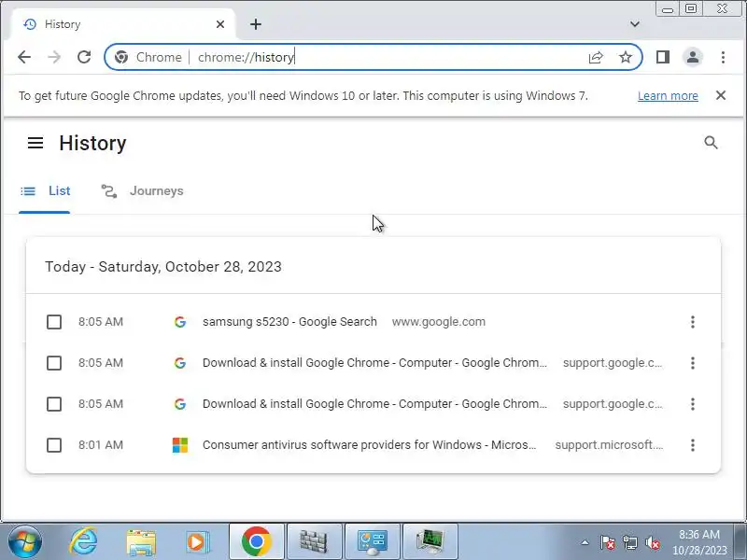The image size is (747, 560).
Task: Open the firewall brick-wall taskbar icon
Action: coord(314,542)
